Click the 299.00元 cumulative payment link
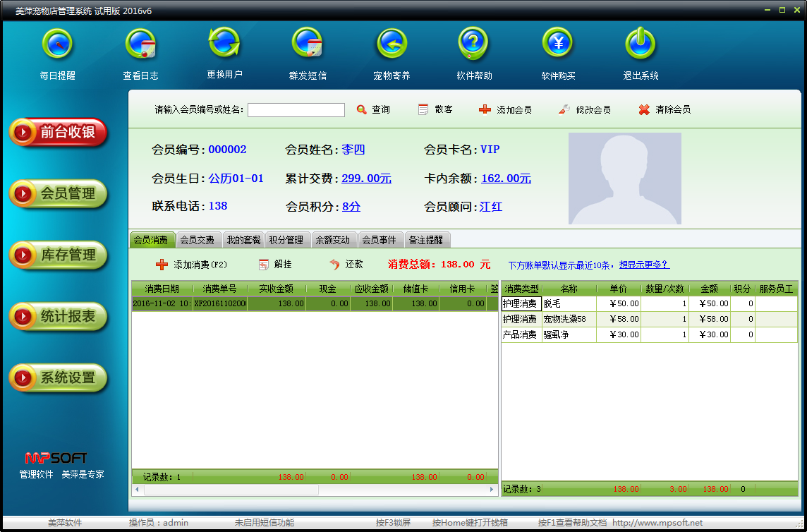This screenshot has height=532, width=807. (x=366, y=179)
